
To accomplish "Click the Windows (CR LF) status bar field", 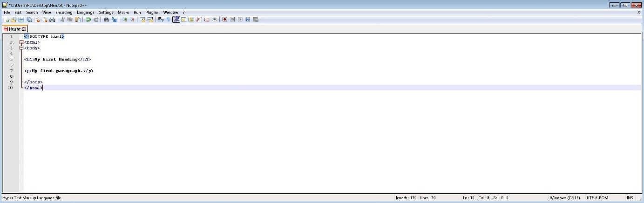I will [564, 198].
